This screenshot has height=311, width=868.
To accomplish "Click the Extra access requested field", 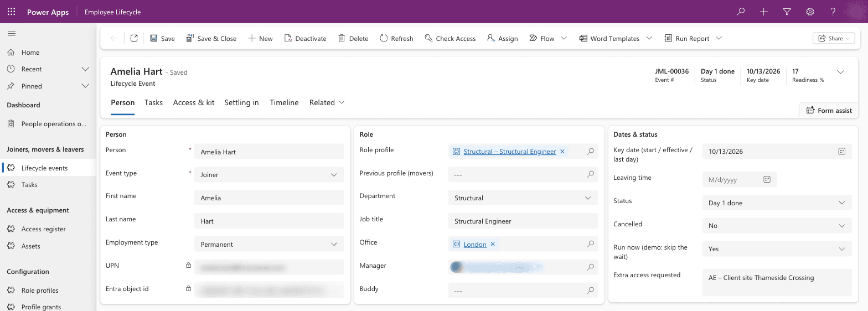I will 777,282.
